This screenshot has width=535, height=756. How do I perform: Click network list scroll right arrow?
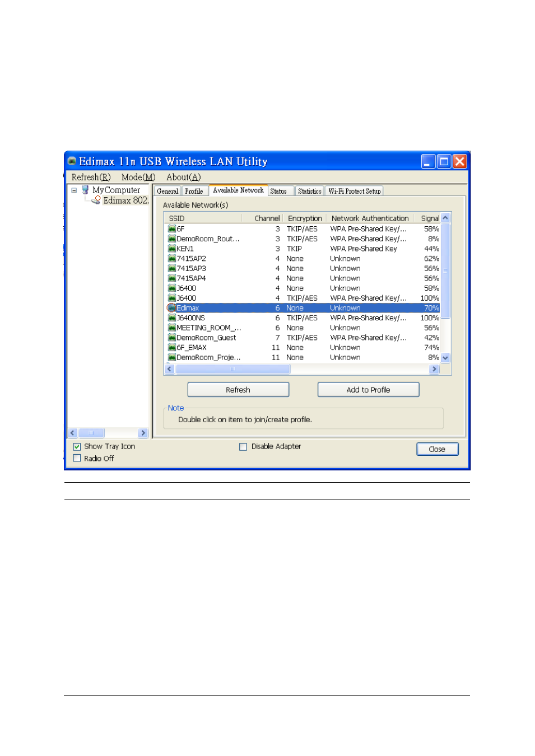(434, 369)
